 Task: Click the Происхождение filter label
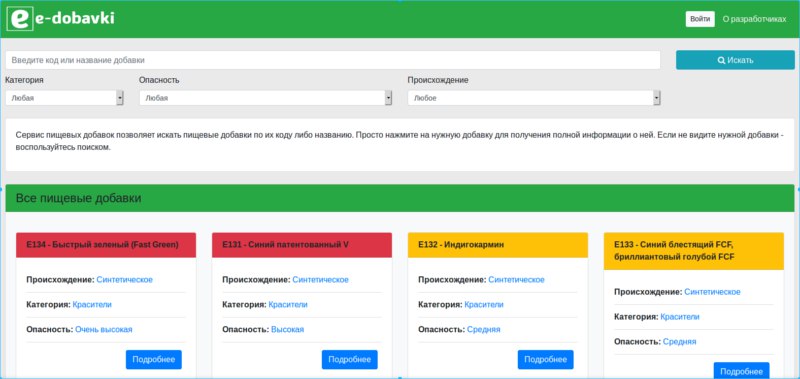point(438,80)
